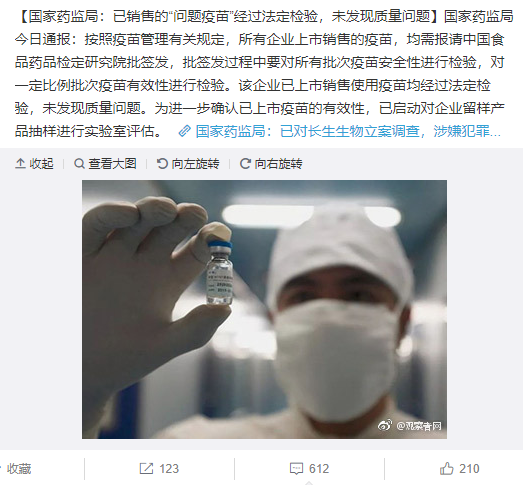
Task: Click the @观察者网 watermark on photo
Action: click(410, 426)
